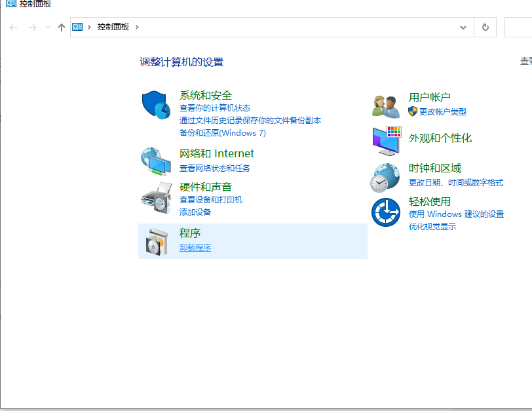Refresh the page with the refresh icon

(x=485, y=27)
